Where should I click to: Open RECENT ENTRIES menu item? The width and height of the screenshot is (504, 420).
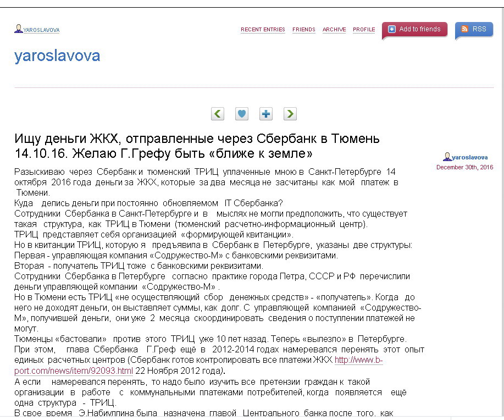[263, 30]
